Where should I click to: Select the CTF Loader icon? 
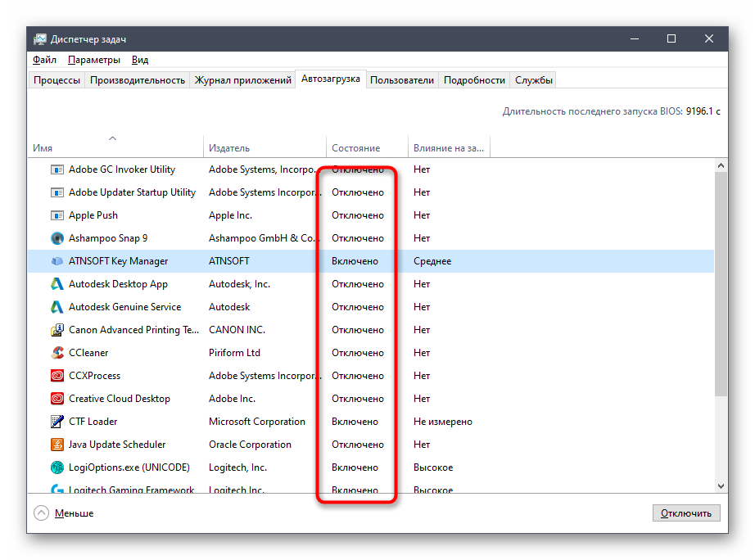[x=57, y=422]
